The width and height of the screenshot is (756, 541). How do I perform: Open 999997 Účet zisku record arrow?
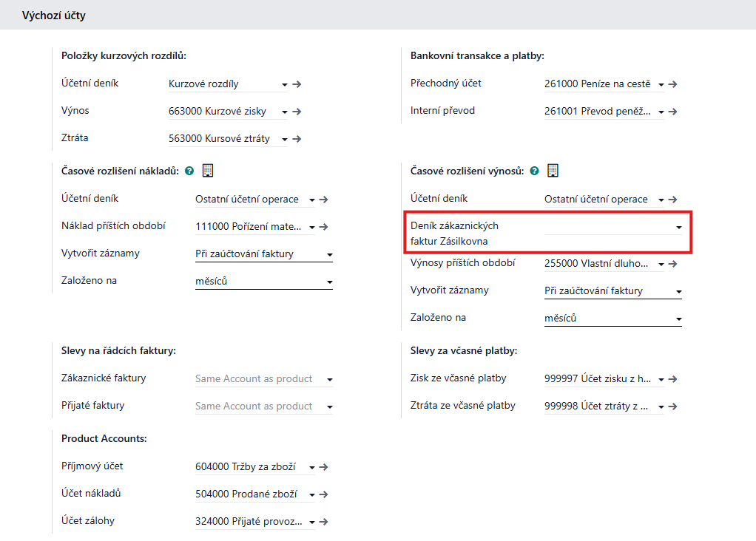pyautogui.click(x=672, y=379)
